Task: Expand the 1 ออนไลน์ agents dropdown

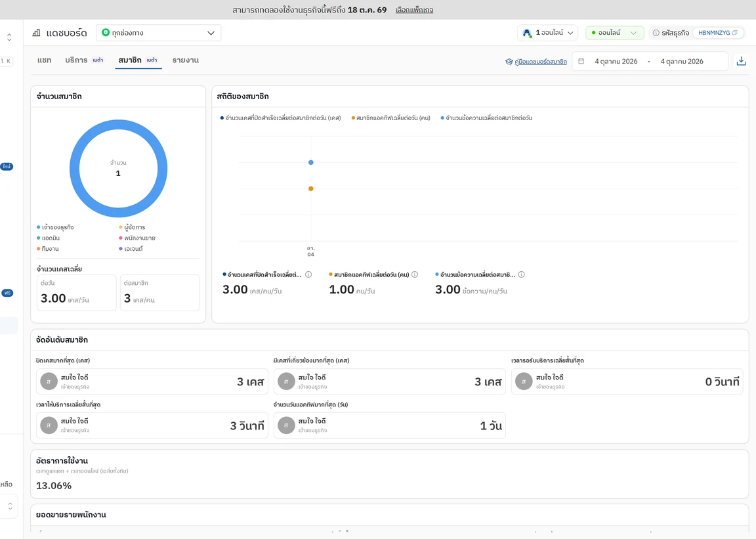Action: [x=548, y=33]
